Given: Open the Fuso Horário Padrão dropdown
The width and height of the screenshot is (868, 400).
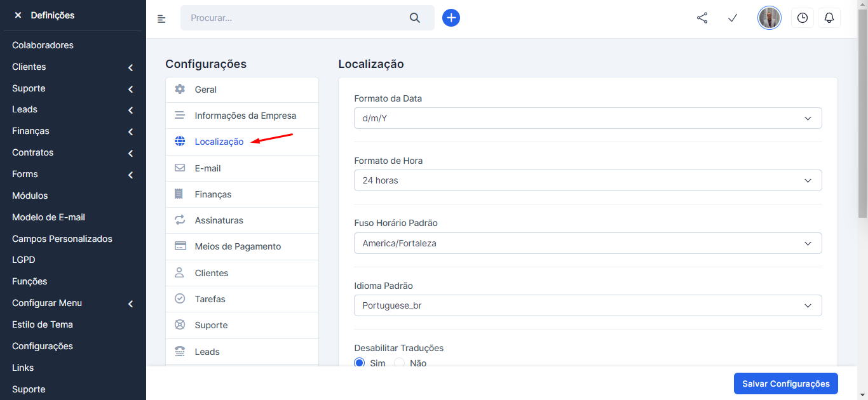Looking at the screenshot, I should point(588,243).
